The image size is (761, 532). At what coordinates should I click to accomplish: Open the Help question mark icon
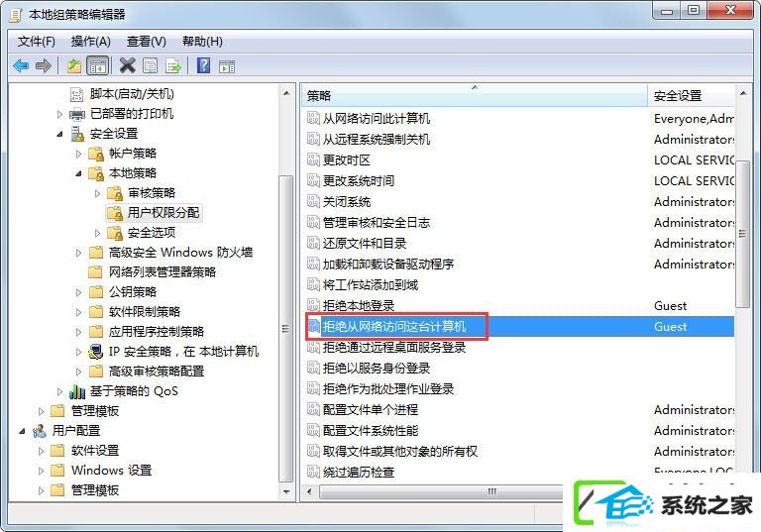point(204,65)
